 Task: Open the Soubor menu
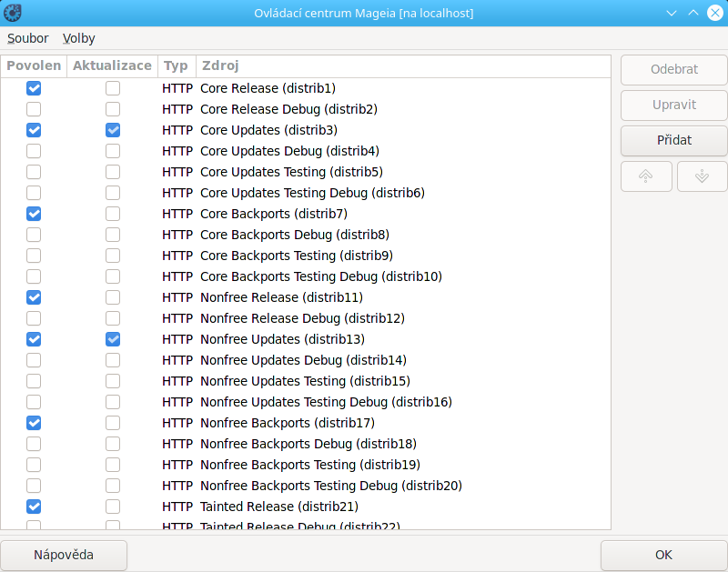pos(28,38)
